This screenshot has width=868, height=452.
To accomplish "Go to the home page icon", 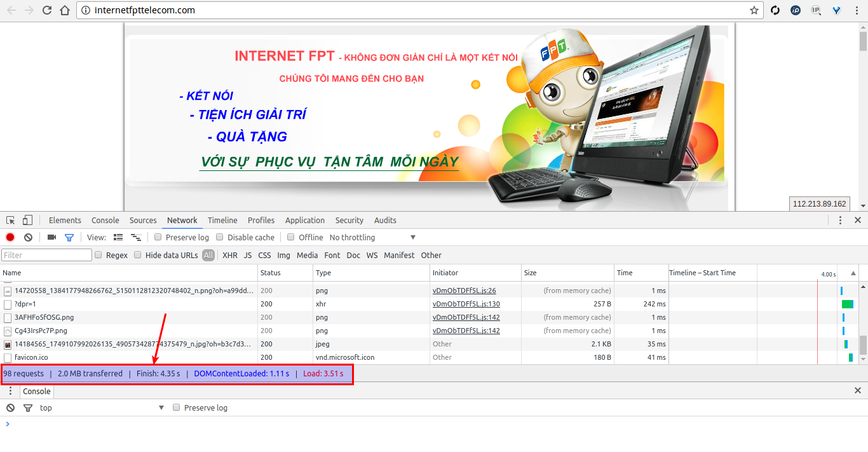I will [x=65, y=10].
